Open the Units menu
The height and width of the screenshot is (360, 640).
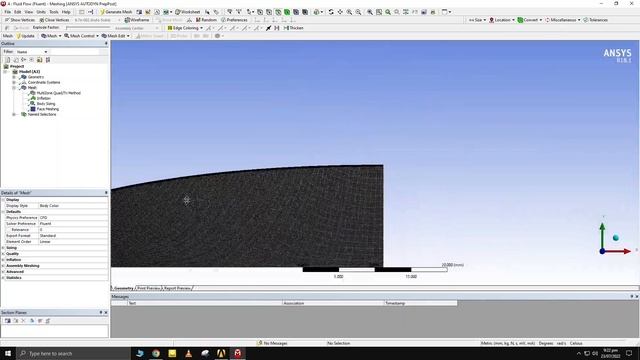[41, 12]
